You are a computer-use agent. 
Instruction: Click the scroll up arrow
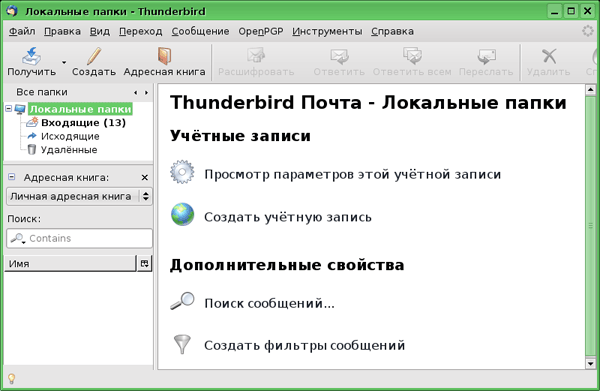pyautogui.click(x=590, y=90)
